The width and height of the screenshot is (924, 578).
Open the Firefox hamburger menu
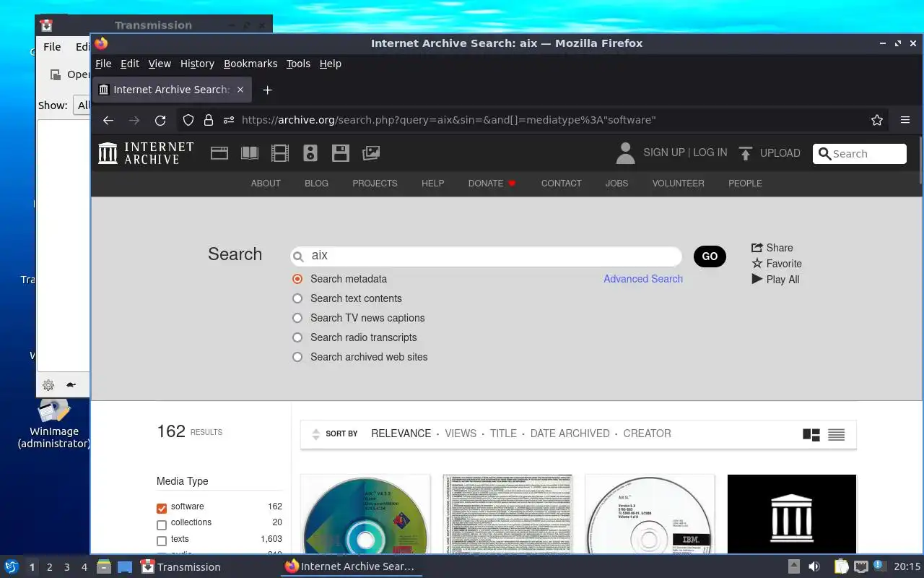coord(905,120)
